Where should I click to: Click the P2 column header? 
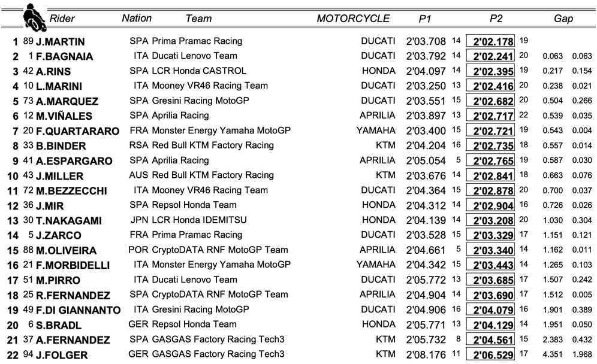pos(495,19)
